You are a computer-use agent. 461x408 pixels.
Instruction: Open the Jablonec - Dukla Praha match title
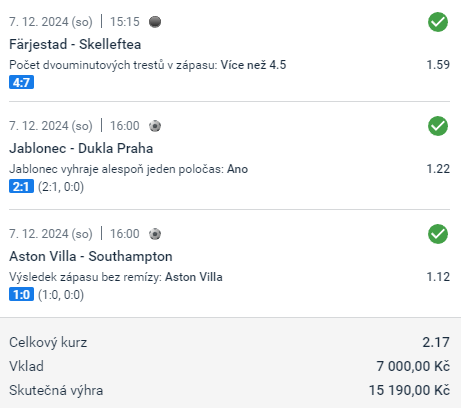(81, 148)
